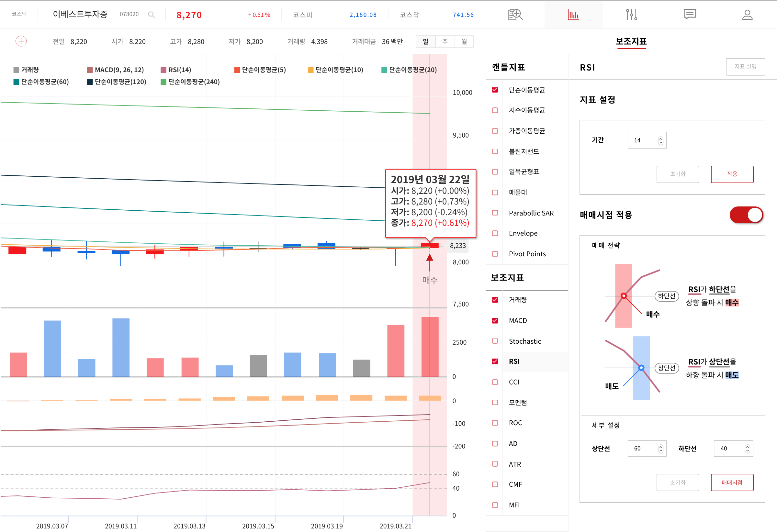Click the 코스닥 741.56 index value
Viewport: 777px width, 532px height.
coord(463,15)
